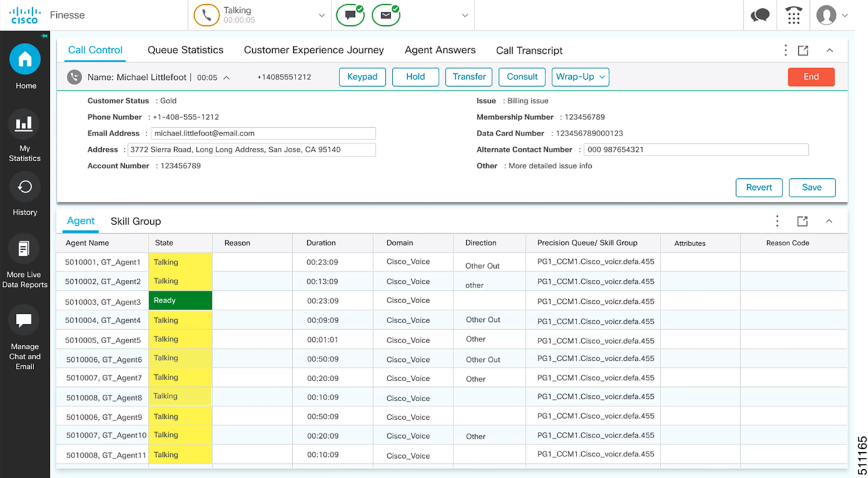Click the teal pushpin icon above Call Control

[x=44, y=36]
